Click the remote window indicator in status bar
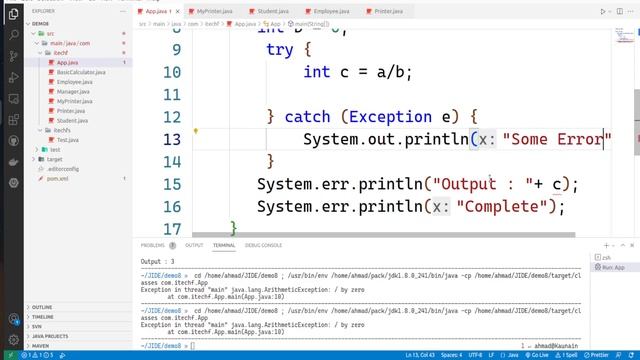The image size is (640, 360). [x=11, y=356]
